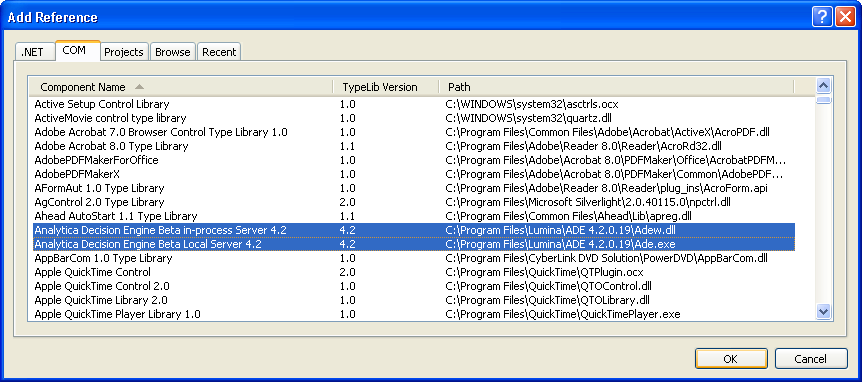Image resolution: width=862 pixels, height=382 pixels.
Task: Click the Cancel button
Action: 810,359
